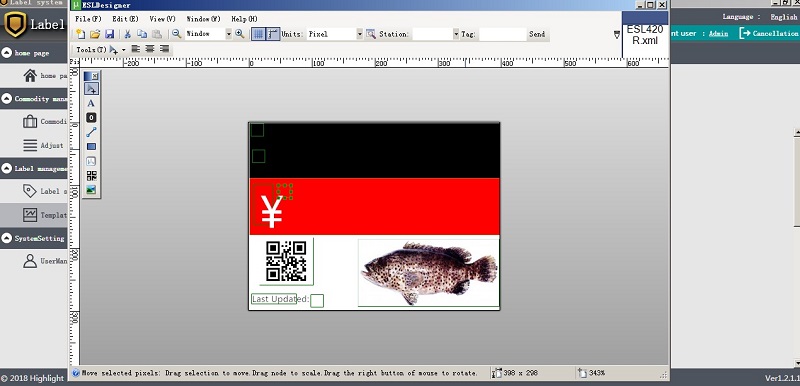Screen dimensions: 800x386
Task: Open the Window(W) menu
Action: click(x=203, y=19)
